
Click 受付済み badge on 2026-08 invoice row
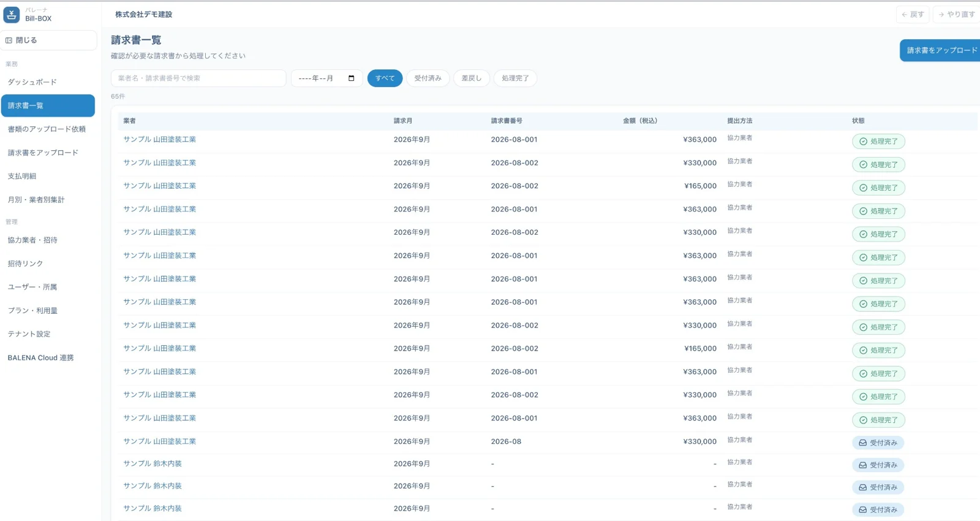(x=878, y=443)
